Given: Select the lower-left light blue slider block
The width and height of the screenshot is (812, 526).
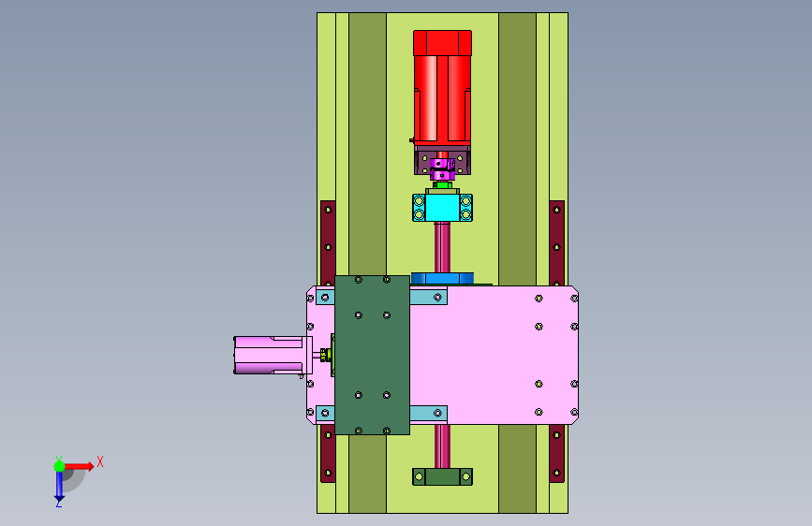Looking at the screenshot, I should pyautogui.click(x=325, y=413).
